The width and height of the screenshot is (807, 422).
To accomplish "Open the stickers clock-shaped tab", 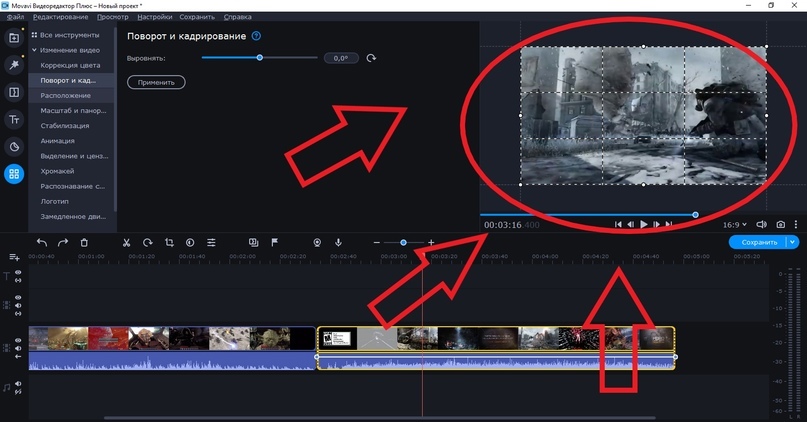I will coord(14,147).
